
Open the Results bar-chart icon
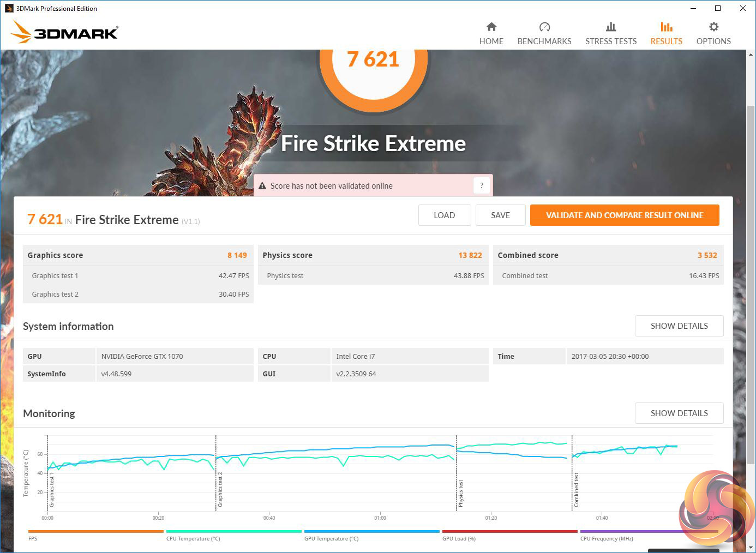point(667,27)
